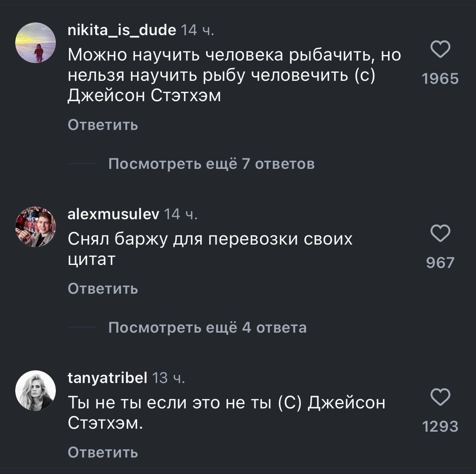Viewport: 476px width, 474px height.
Task: Show the 1293 likes list
Action: [440, 426]
